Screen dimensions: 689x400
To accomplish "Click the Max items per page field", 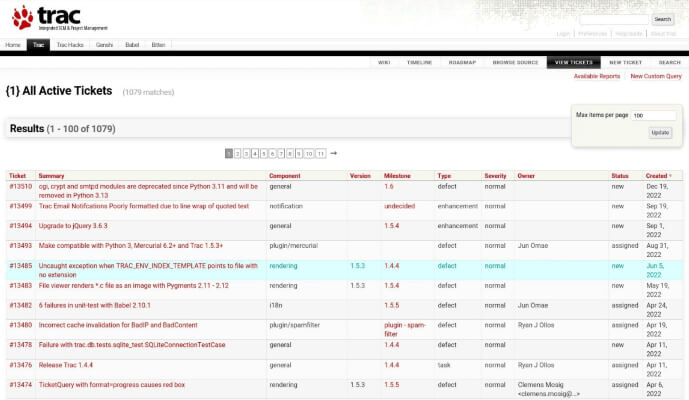I will coord(654,115).
